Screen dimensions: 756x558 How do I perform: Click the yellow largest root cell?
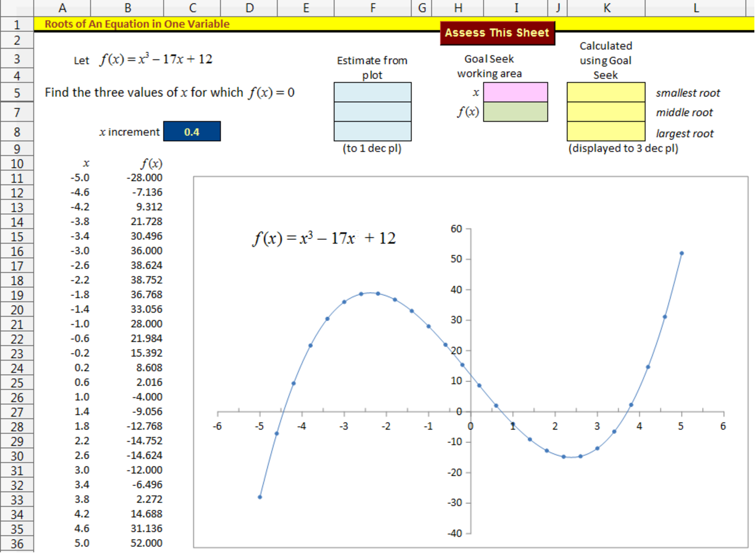coord(606,131)
